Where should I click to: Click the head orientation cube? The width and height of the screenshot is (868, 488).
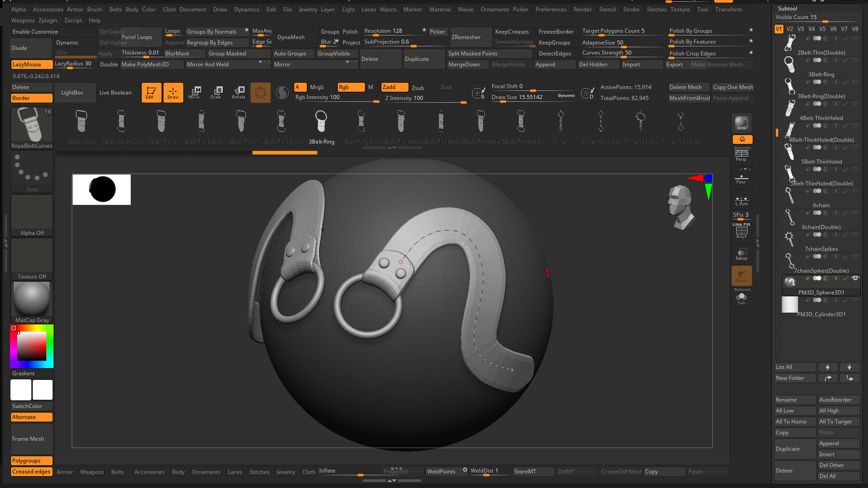tap(681, 207)
